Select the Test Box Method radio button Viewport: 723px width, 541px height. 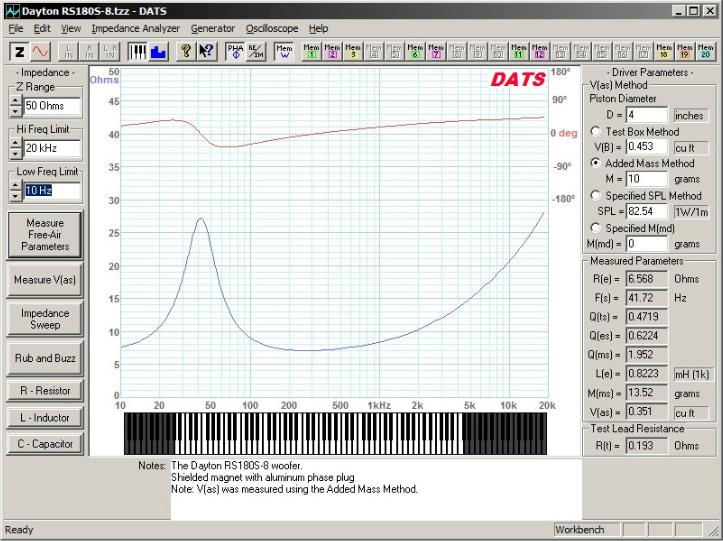click(596, 131)
